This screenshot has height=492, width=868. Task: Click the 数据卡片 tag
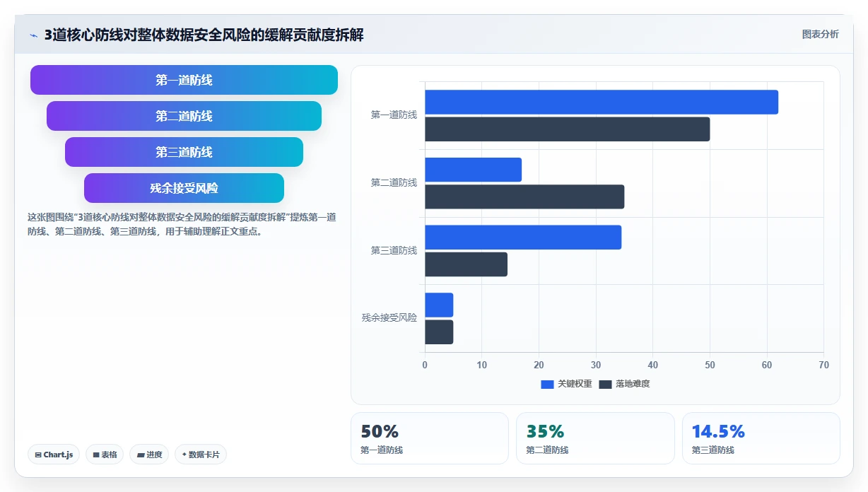click(x=200, y=455)
